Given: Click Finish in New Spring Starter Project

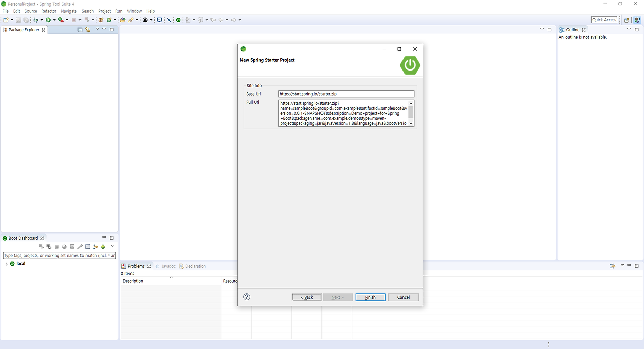Looking at the screenshot, I should pyautogui.click(x=370, y=297).
